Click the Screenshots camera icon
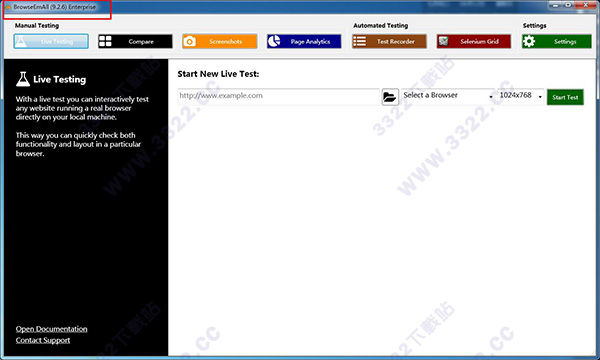Image resolution: width=600 pixels, height=360 pixels. (x=189, y=41)
